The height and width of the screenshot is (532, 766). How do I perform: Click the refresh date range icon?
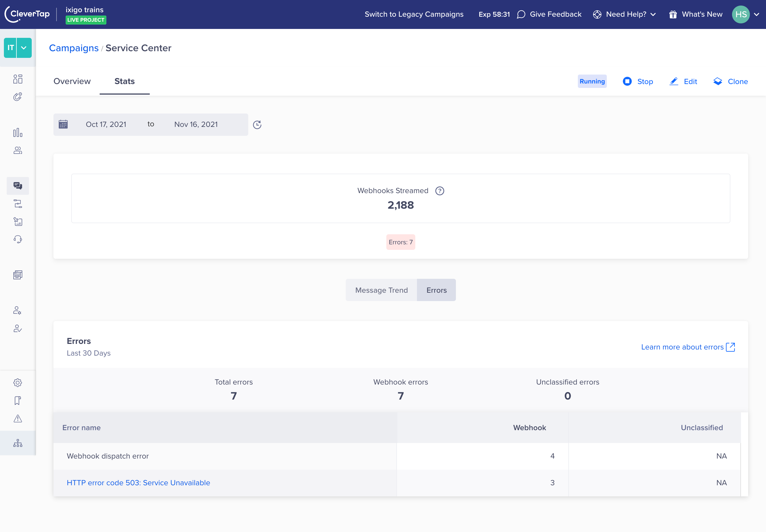pos(257,125)
